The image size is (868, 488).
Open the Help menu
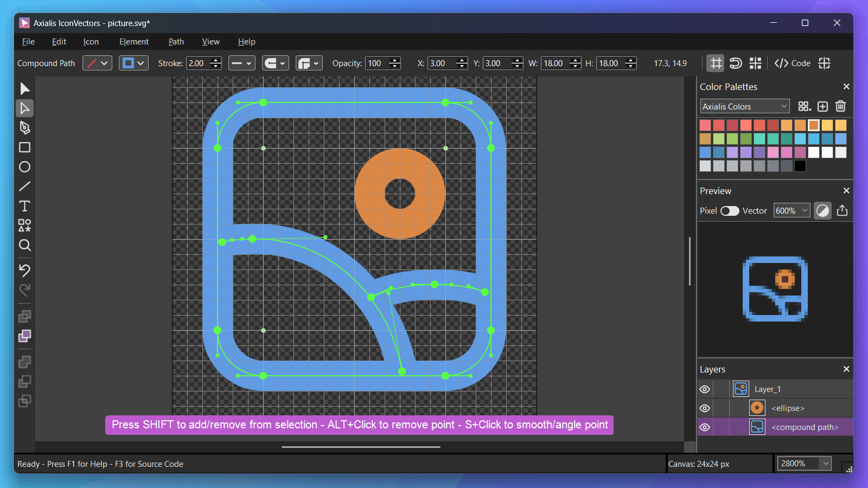tap(247, 42)
